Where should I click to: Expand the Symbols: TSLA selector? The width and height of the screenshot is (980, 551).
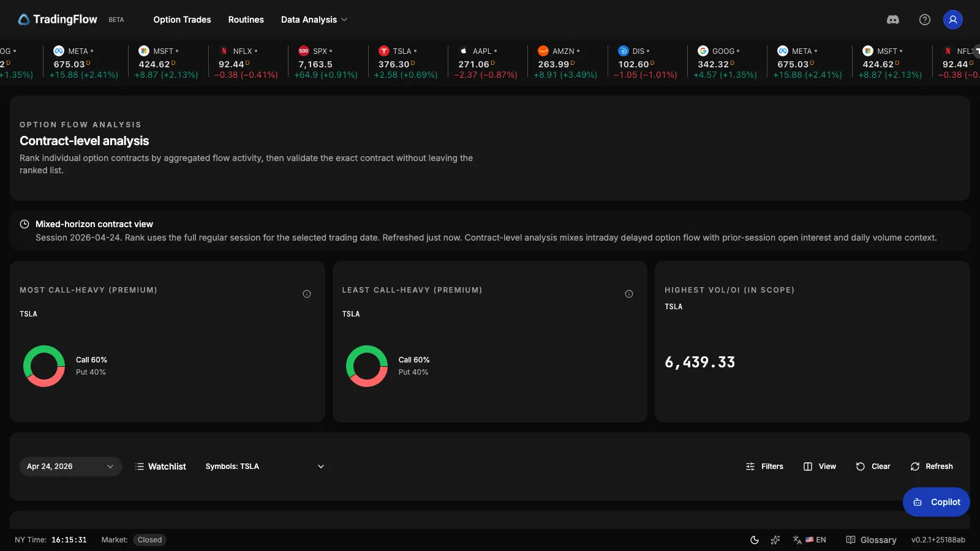[x=265, y=466]
